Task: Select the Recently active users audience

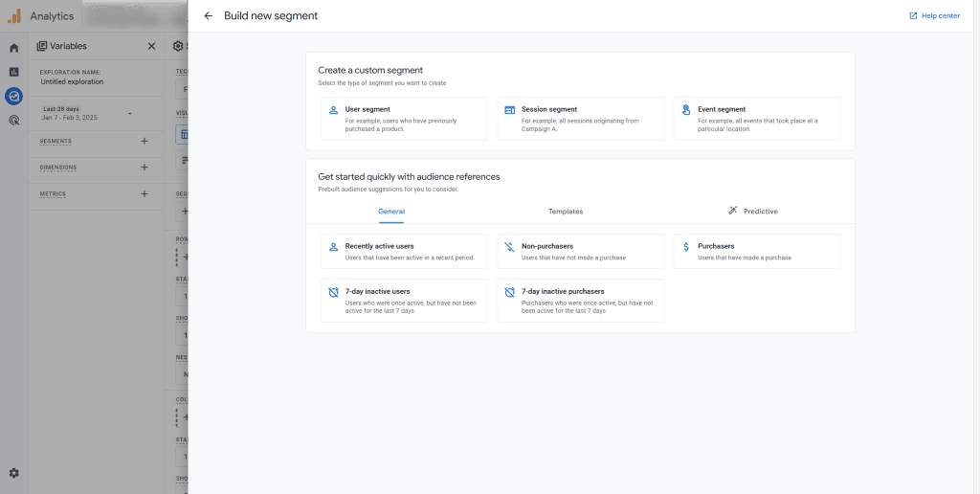Action: pos(403,252)
